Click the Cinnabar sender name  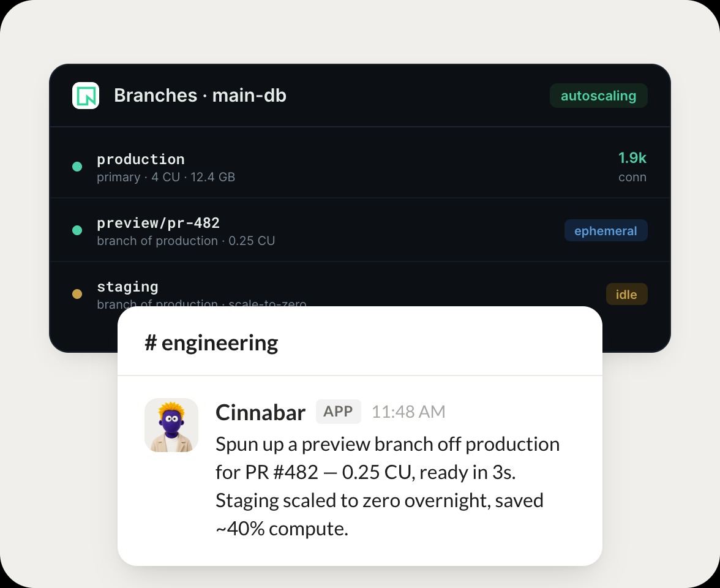(260, 412)
